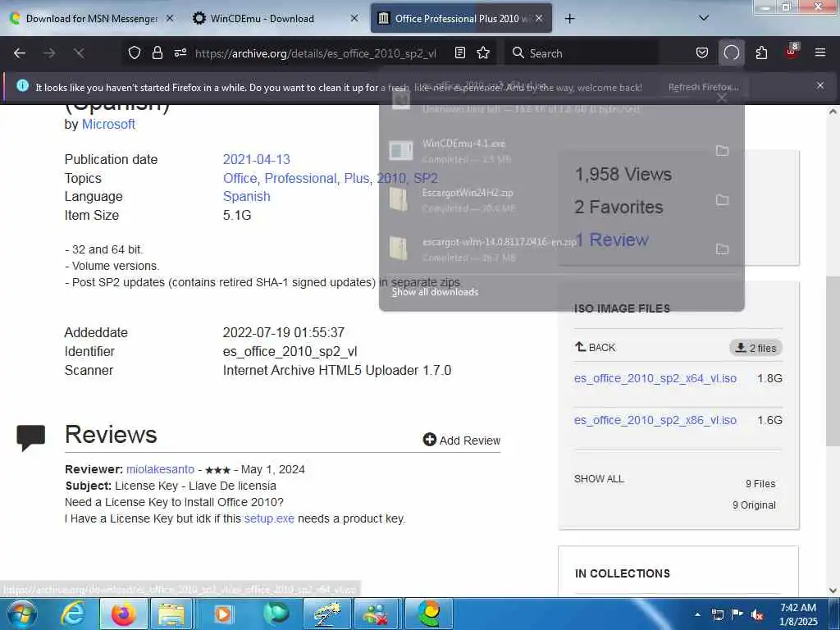Switch to Download for MSN Messenger tab
This screenshot has width=840, height=630.
(x=91, y=19)
